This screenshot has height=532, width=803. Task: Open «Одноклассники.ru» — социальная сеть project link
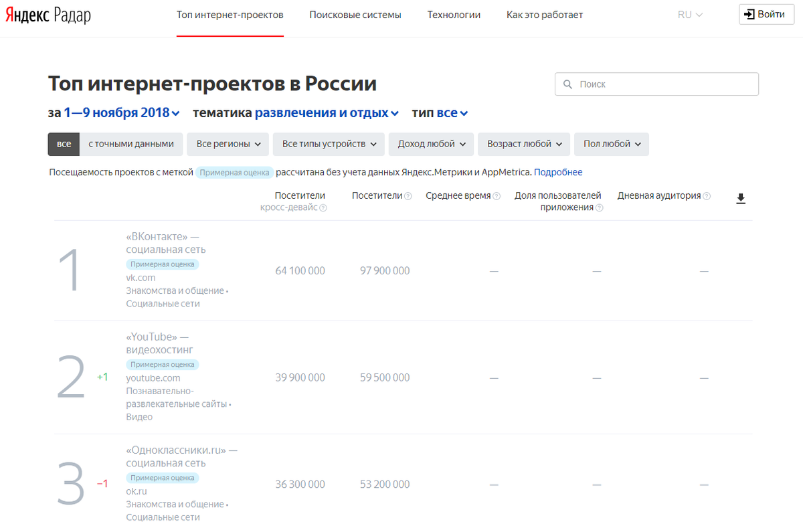[x=182, y=456]
